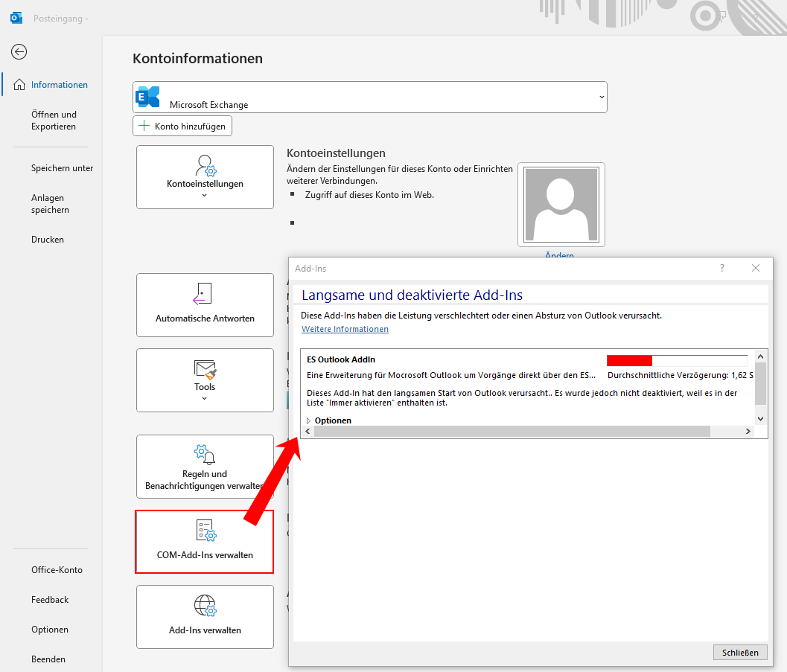Click the Add-Ins verwalten button label

[x=205, y=630]
